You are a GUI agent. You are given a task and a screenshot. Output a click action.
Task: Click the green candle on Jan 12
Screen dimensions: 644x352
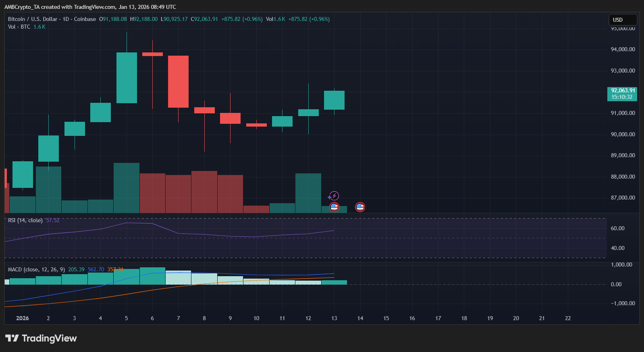coord(308,112)
